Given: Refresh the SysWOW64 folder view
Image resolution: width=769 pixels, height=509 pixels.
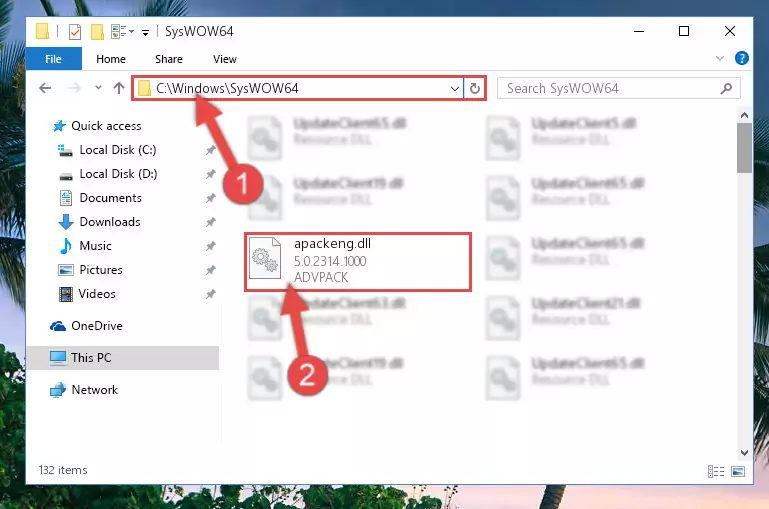Looking at the screenshot, I should [x=474, y=89].
